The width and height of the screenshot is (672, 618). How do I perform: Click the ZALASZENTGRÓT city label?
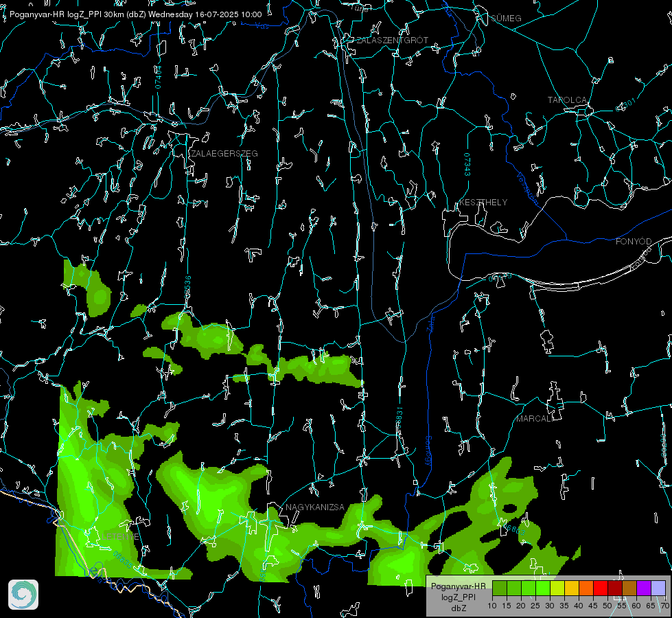click(393, 41)
